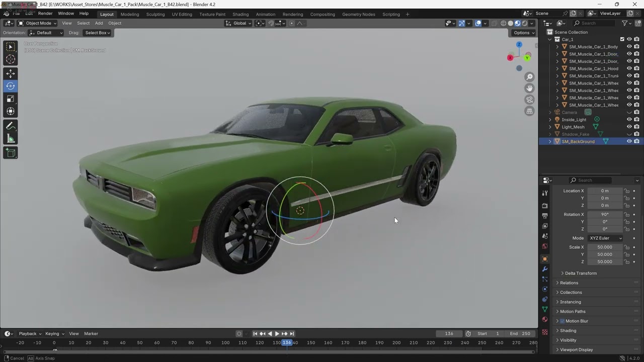Open the Physics properties tab

point(545,289)
